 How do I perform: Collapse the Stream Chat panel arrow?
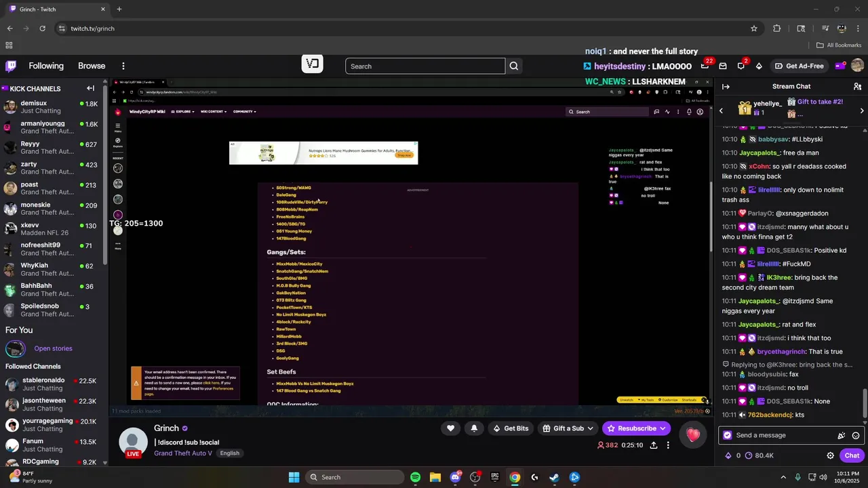(x=726, y=87)
